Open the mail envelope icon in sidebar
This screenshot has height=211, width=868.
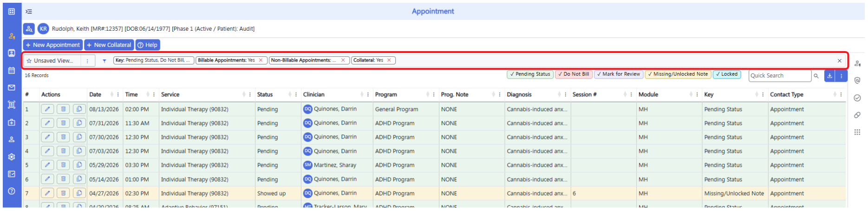click(12, 87)
